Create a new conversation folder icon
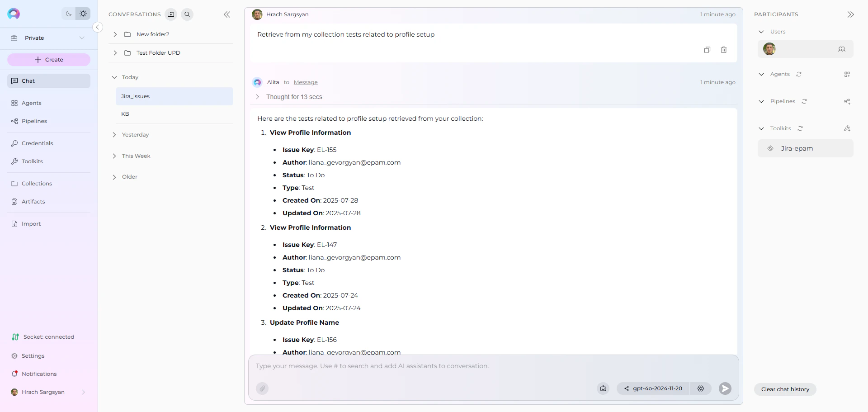The height and width of the screenshot is (412, 868). click(x=171, y=14)
